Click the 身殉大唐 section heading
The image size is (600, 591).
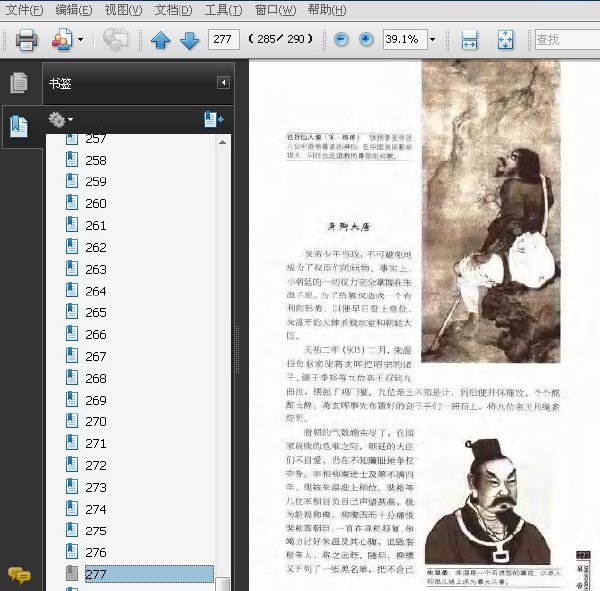point(349,227)
